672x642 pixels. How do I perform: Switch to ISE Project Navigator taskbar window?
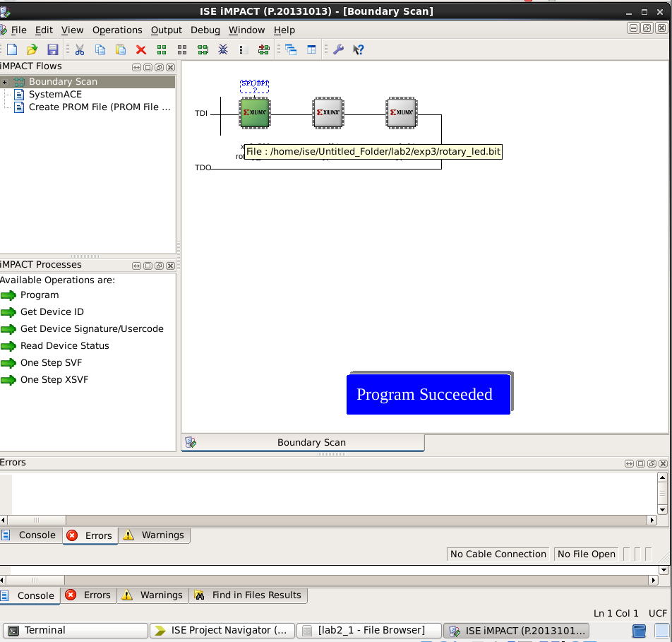tap(222, 631)
